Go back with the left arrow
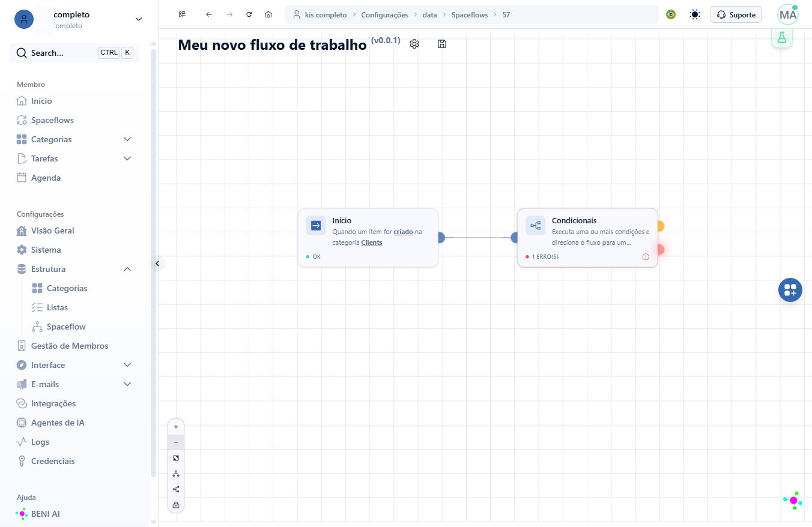 tap(209, 14)
